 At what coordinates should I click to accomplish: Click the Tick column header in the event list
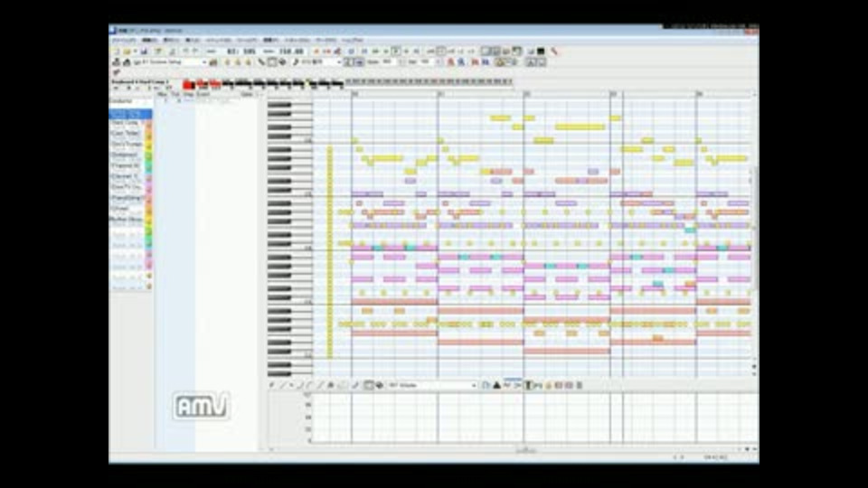click(x=175, y=95)
